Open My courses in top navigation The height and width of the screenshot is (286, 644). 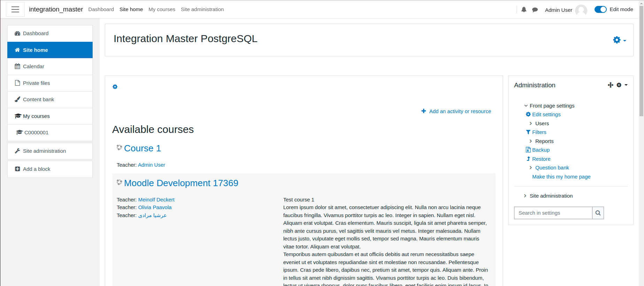pos(162,9)
